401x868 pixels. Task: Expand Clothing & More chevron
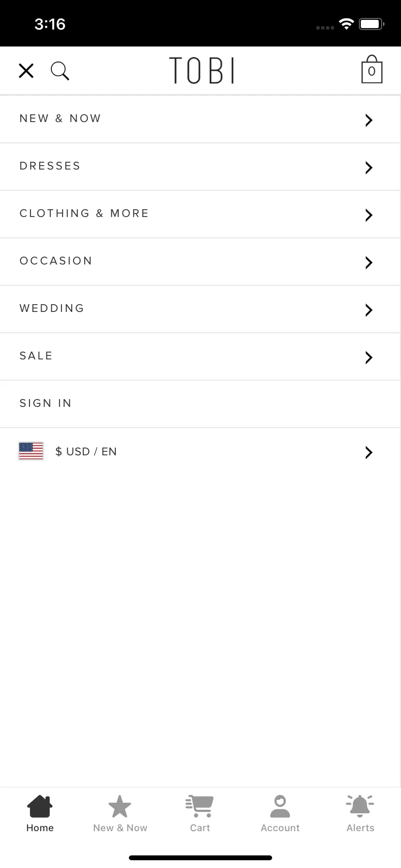(369, 215)
